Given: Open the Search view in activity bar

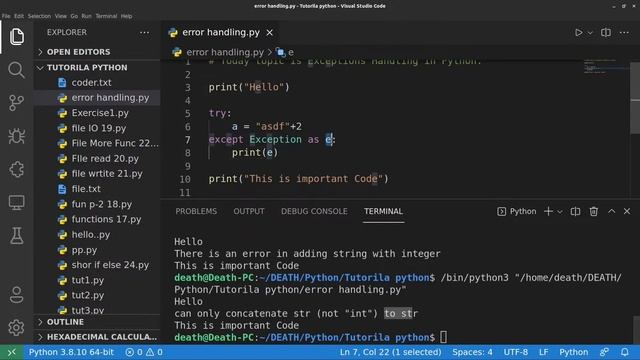Looking at the screenshot, I should click(16, 70).
